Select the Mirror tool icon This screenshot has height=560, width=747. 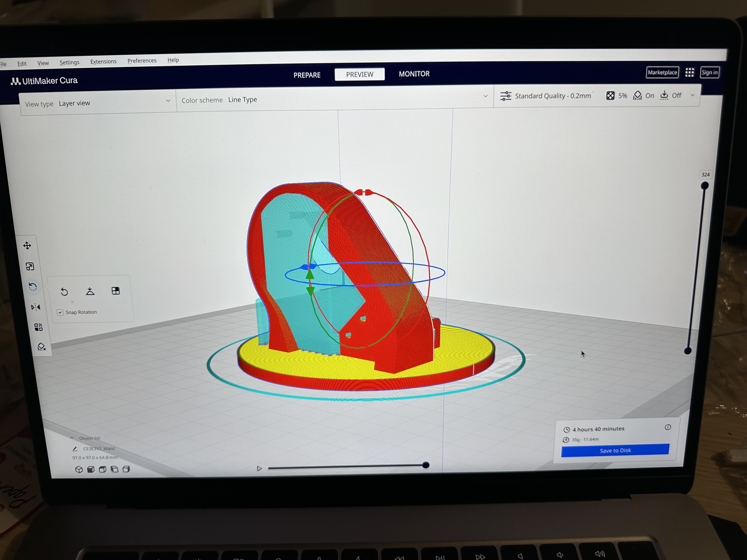35,307
